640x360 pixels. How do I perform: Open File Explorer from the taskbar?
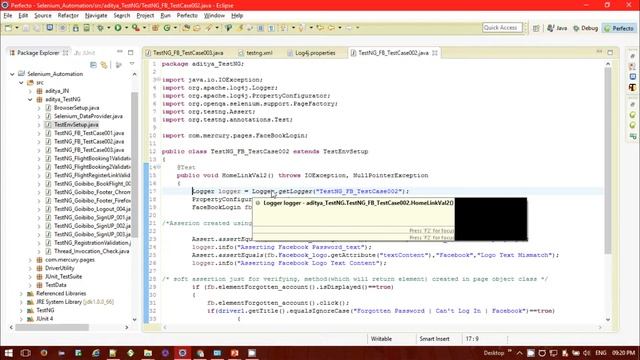(x=148, y=353)
